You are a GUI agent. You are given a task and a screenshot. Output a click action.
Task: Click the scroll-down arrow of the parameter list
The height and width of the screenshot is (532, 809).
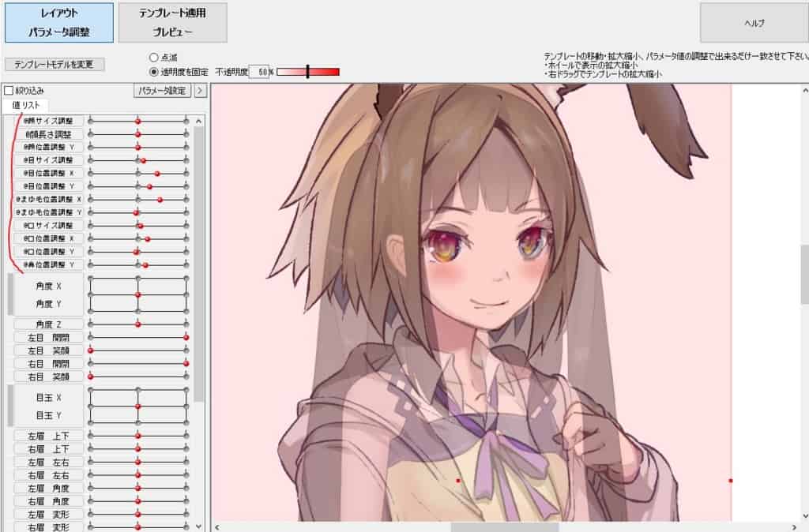pyautogui.click(x=200, y=526)
